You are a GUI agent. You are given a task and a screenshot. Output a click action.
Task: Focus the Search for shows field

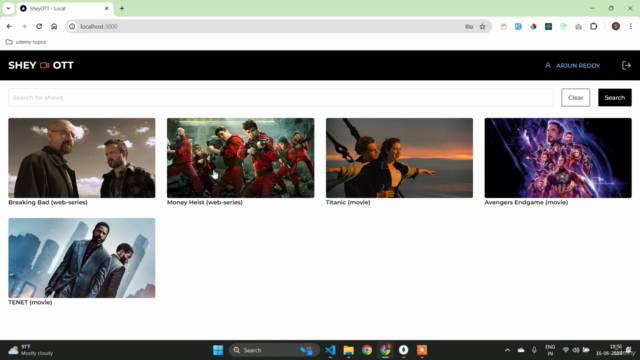pyautogui.click(x=281, y=98)
